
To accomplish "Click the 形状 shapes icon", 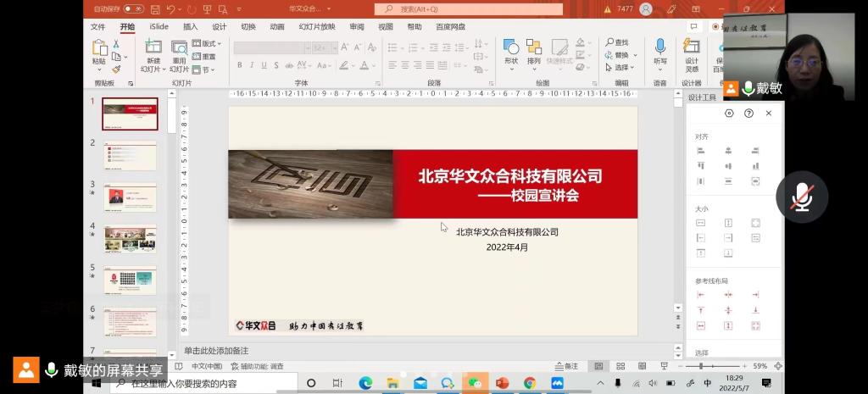I will 511,47.
